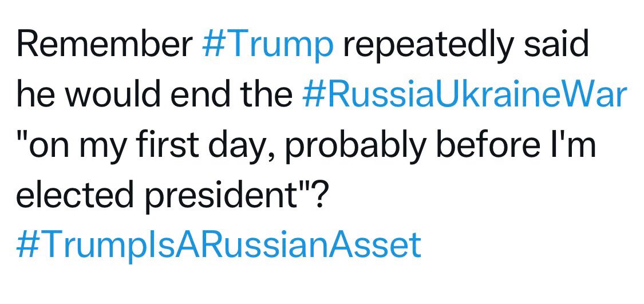The height and width of the screenshot is (304, 644).
Task: Click the opening quote "on" text
Action: point(41,145)
